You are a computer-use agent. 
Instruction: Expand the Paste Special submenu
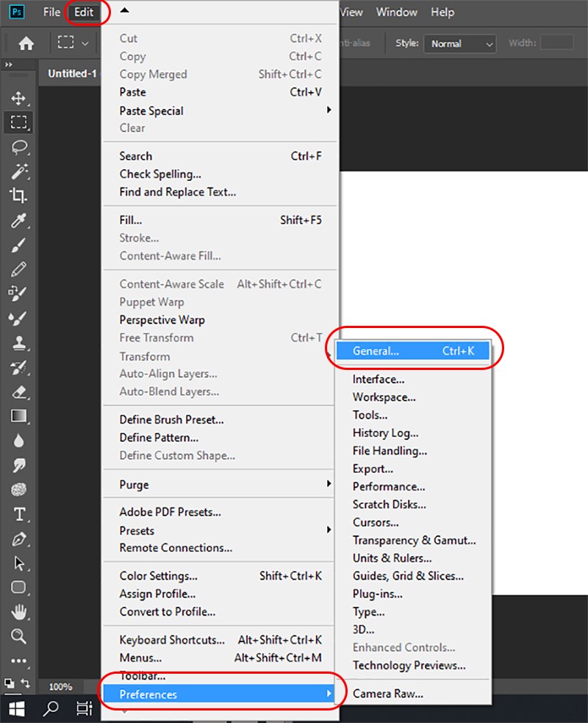point(220,110)
